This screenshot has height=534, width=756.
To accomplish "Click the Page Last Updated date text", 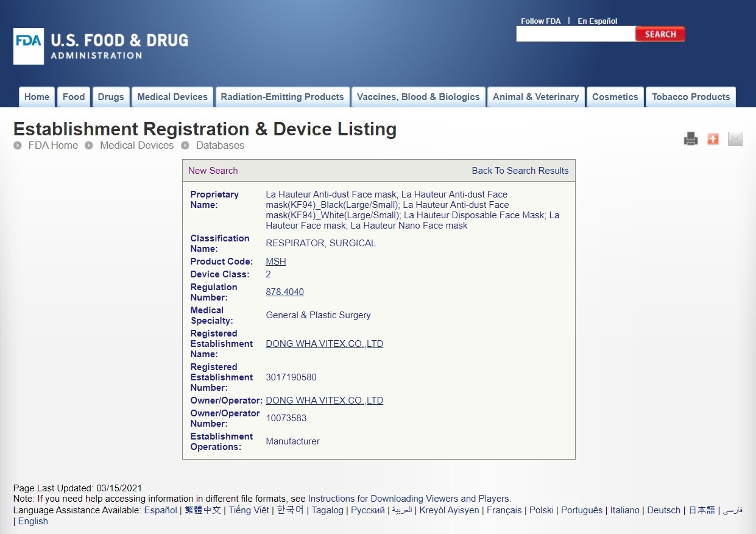I will point(77,488).
